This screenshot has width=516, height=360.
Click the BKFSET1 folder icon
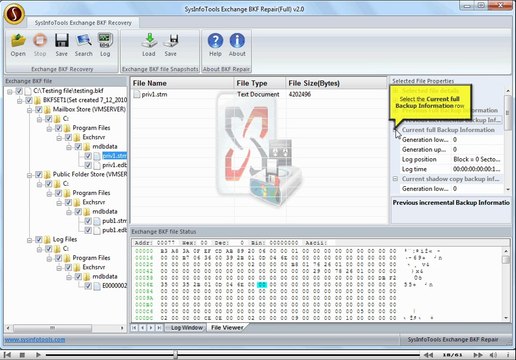click(x=38, y=100)
